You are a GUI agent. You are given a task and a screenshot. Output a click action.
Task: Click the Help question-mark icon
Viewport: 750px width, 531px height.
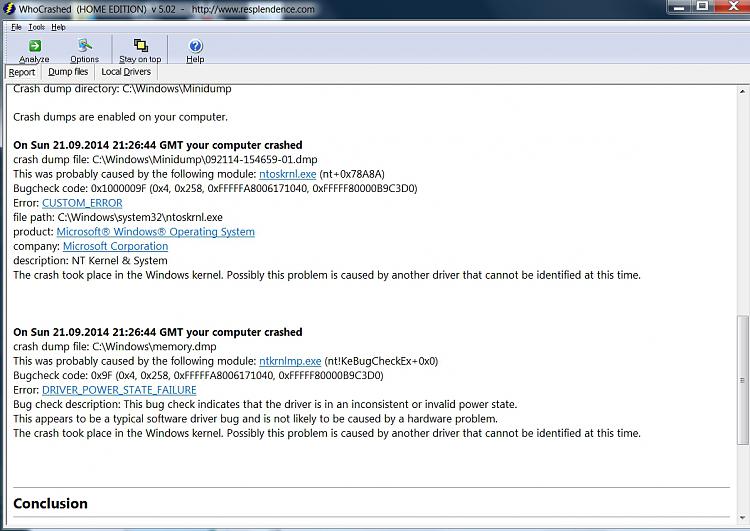196,46
